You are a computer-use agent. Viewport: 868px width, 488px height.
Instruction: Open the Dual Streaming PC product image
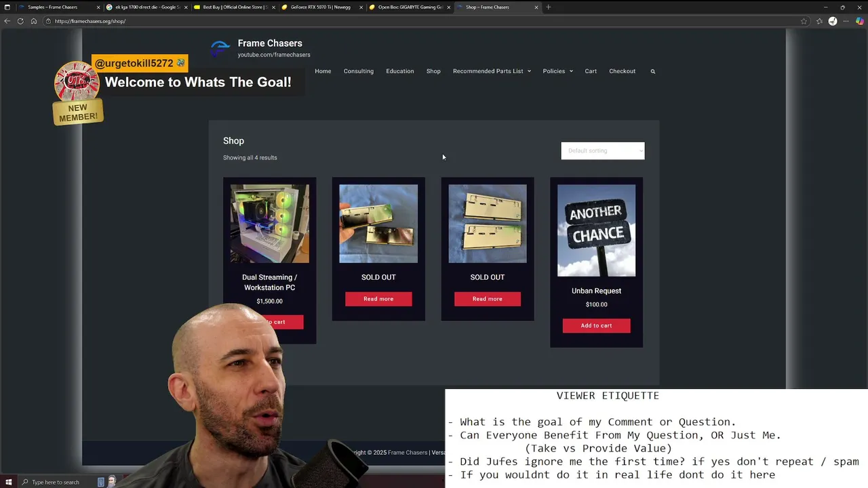[270, 224]
